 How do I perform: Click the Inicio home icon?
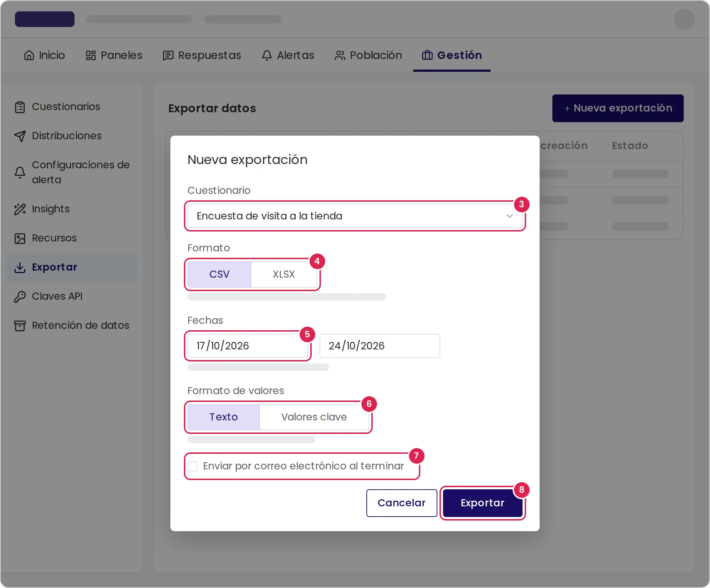[x=29, y=55]
